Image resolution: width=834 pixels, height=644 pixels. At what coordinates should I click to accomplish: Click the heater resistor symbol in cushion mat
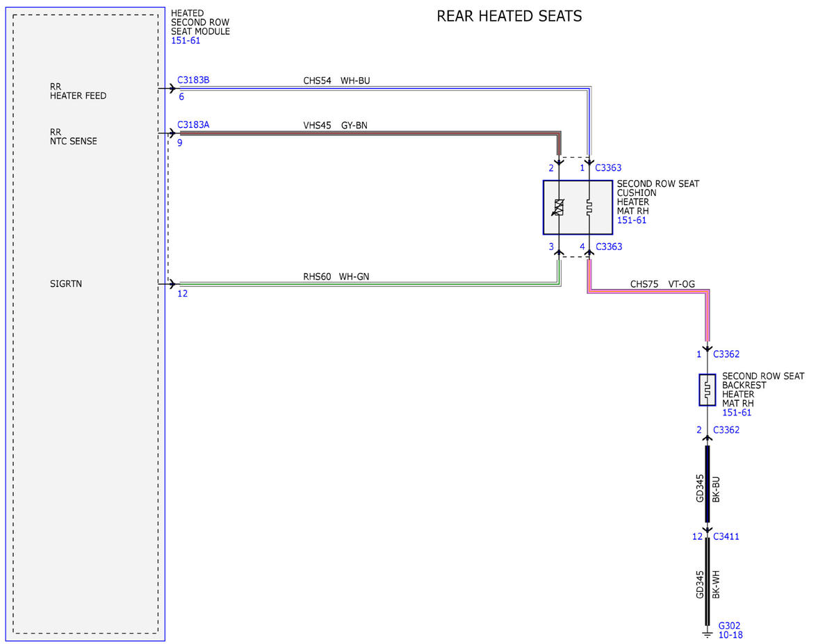(x=589, y=207)
